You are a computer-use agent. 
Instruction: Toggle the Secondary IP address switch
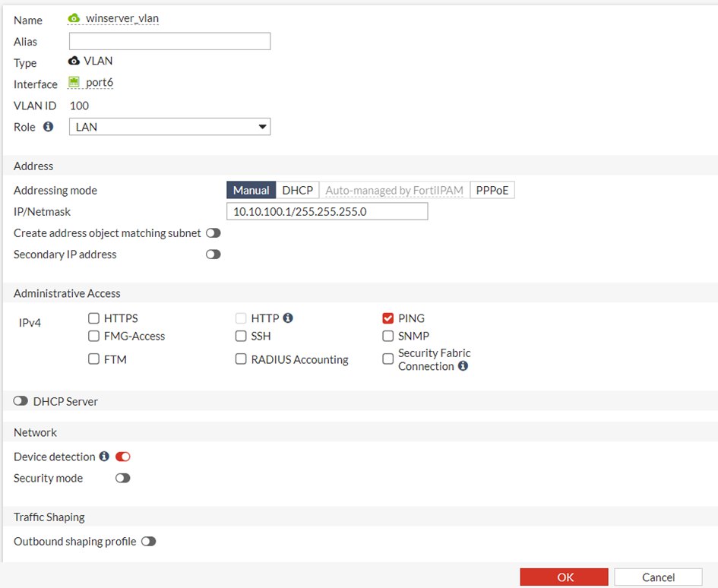coord(213,254)
